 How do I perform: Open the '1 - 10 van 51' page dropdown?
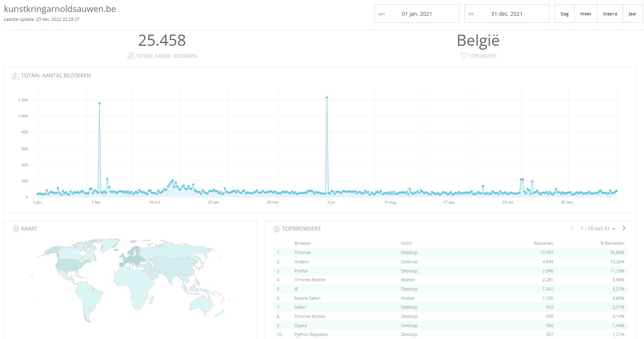597,229
